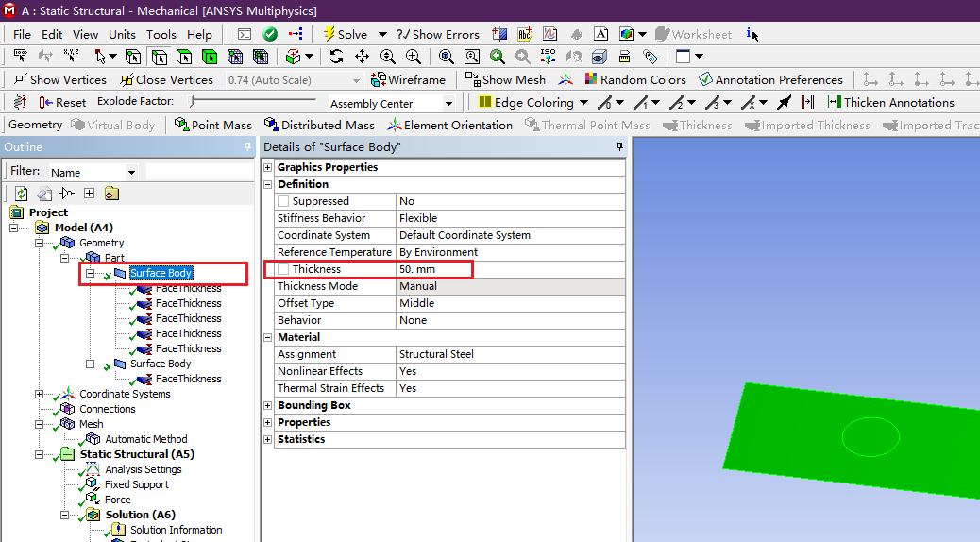Expand the Graphics Properties section

[268, 168]
